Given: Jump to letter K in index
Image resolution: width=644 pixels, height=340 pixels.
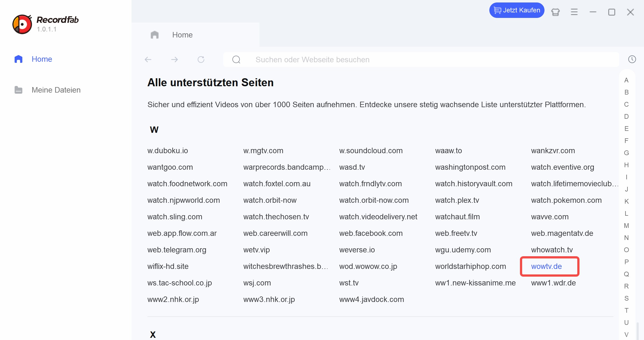Looking at the screenshot, I should coord(626,201).
